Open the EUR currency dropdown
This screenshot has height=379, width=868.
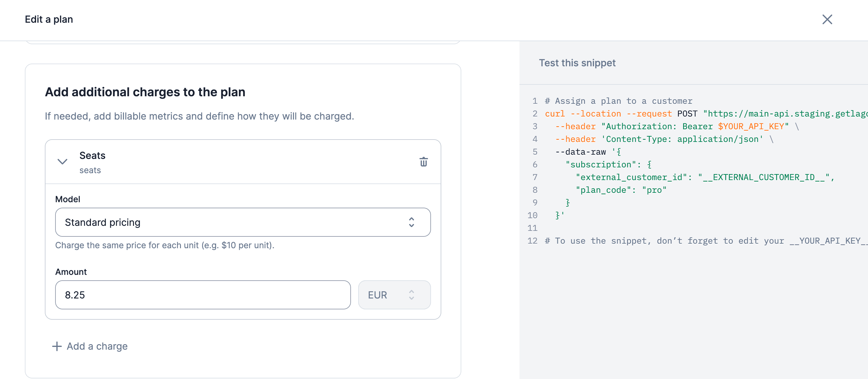click(x=394, y=295)
